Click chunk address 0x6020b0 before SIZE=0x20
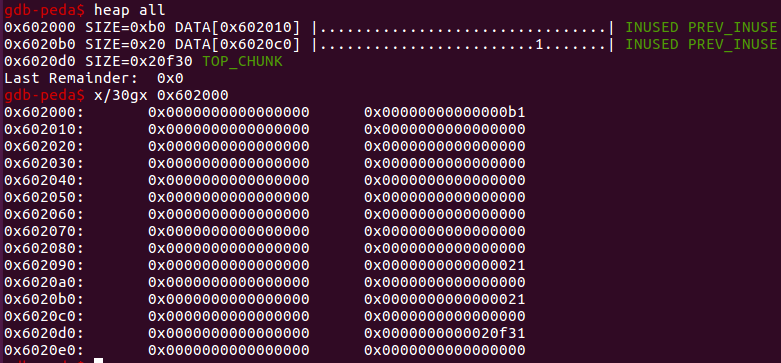 [x=40, y=44]
